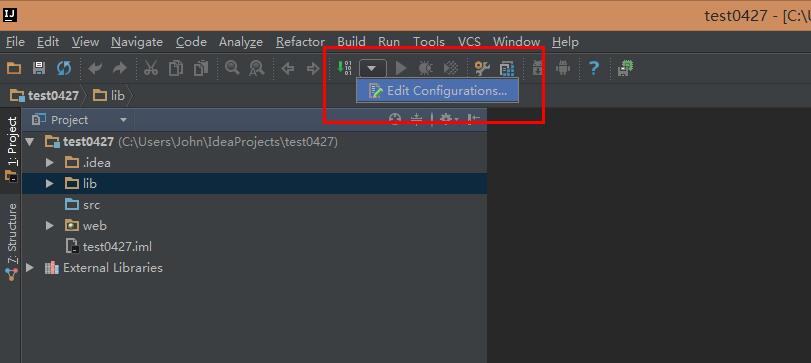Click the SDK Manager download icon
Viewport: 811px width, 363px height.
coord(538,68)
